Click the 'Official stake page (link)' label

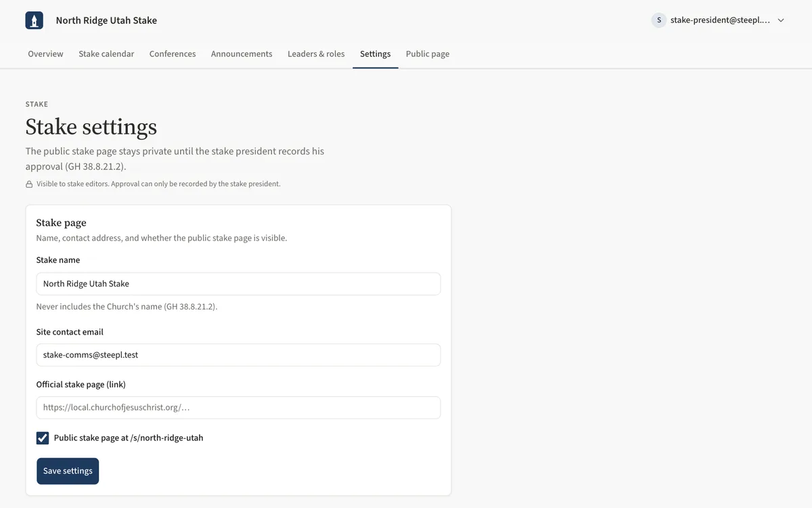pos(81,385)
